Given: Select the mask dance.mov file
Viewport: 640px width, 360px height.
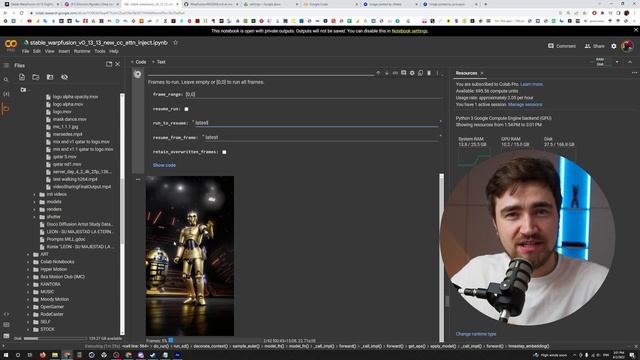Looking at the screenshot, I should (69, 119).
